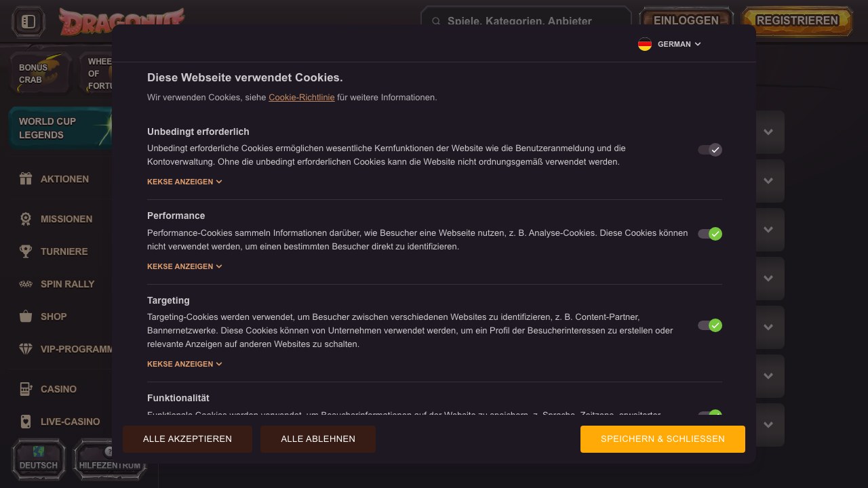Click the German flag icon

coord(645,44)
